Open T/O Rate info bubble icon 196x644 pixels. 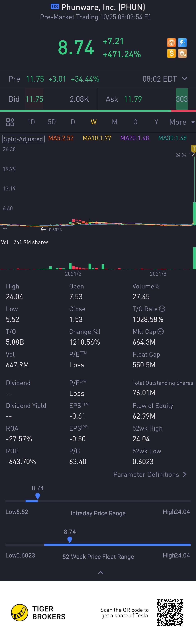point(162,309)
